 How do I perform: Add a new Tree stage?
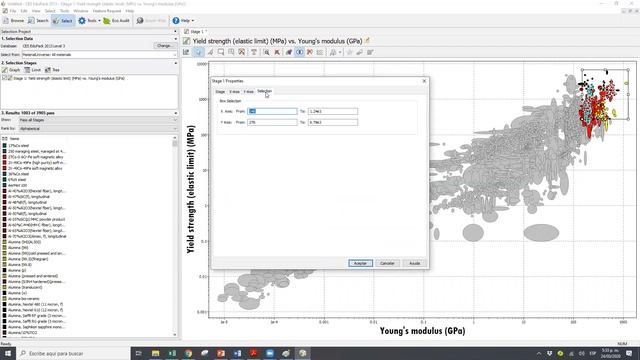click(x=52, y=70)
